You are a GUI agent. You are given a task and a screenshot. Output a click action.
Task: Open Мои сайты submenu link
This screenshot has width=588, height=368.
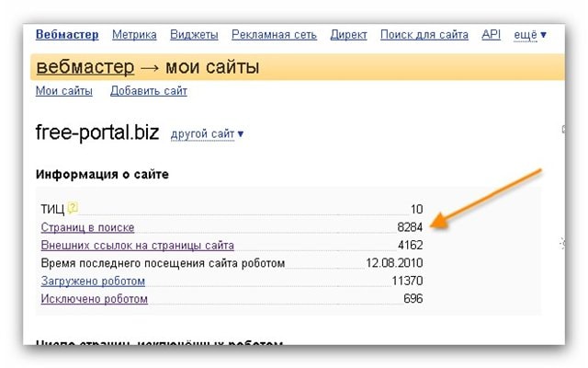pos(64,91)
